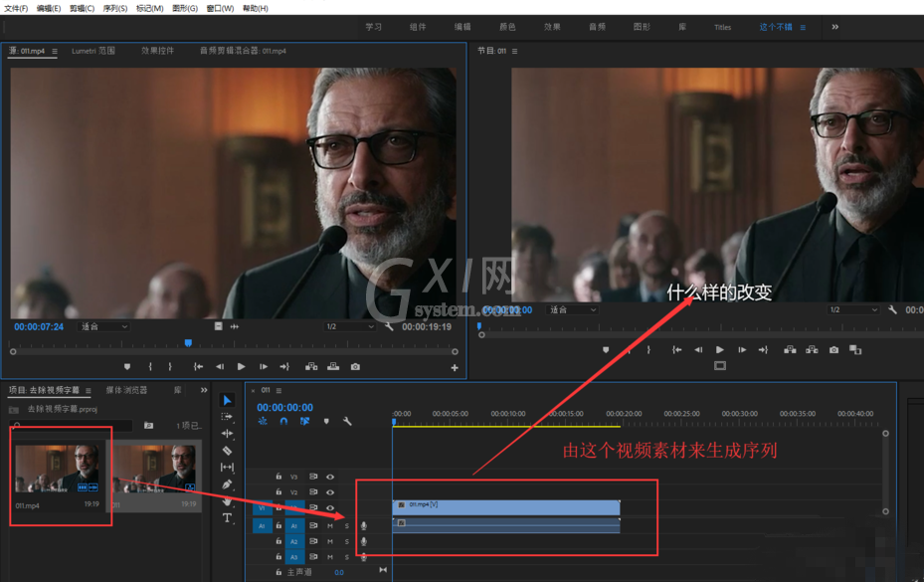
Task: Toggle Linked Selection in timeline
Action: coord(304,421)
